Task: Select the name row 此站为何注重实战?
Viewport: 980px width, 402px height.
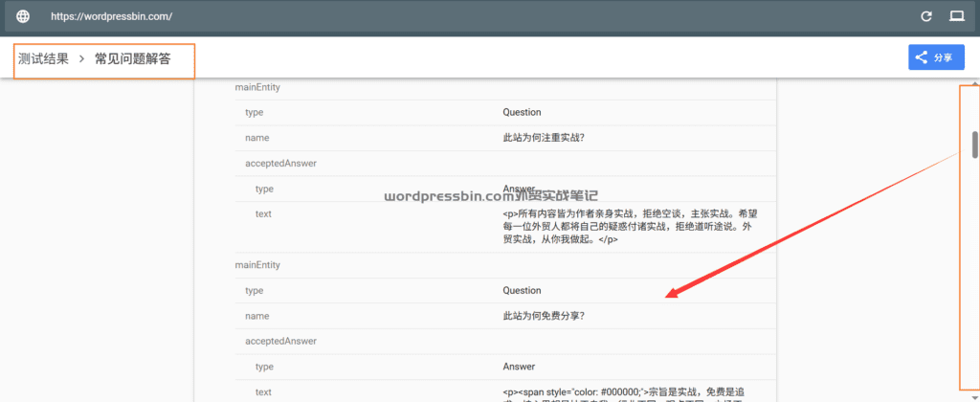Action: click(543, 138)
